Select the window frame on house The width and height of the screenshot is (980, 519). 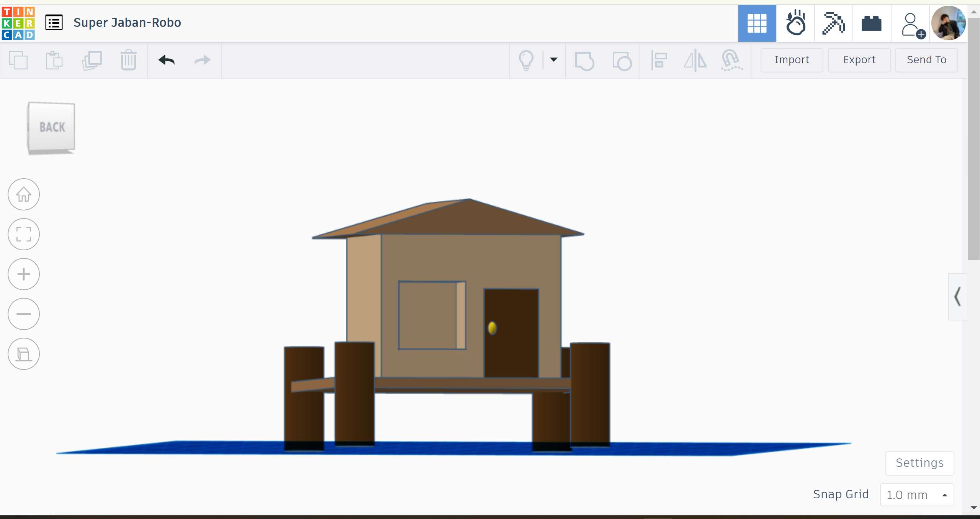tap(432, 315)
